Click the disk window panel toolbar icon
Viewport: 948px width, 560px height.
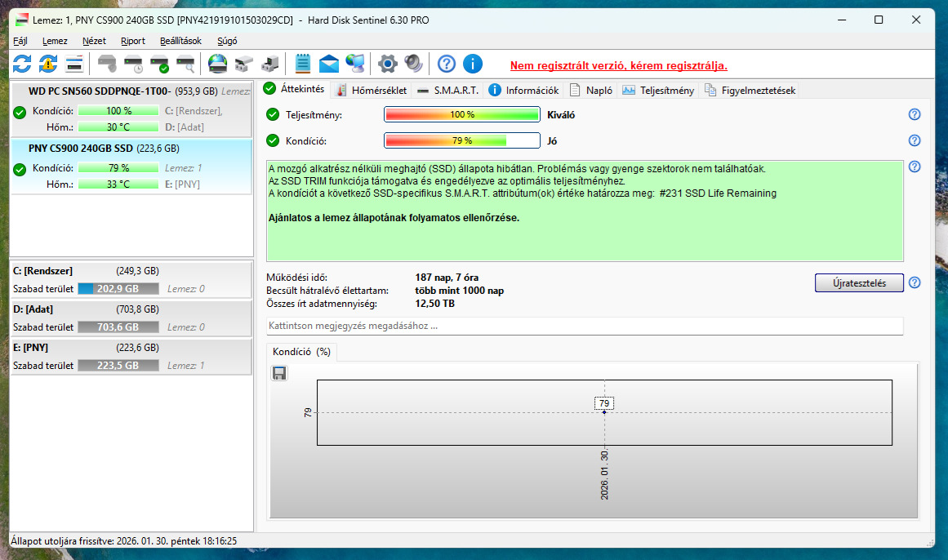[x=74, y=64]
